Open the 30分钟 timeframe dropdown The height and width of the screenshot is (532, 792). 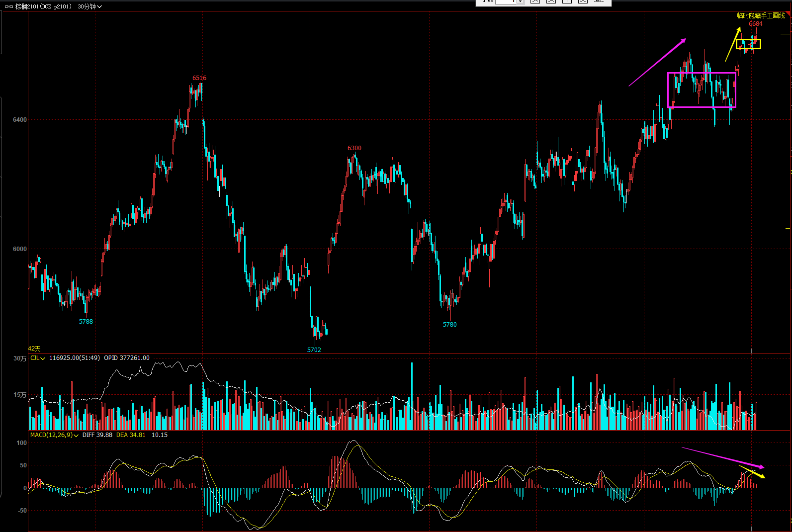(x=89, y=6)
